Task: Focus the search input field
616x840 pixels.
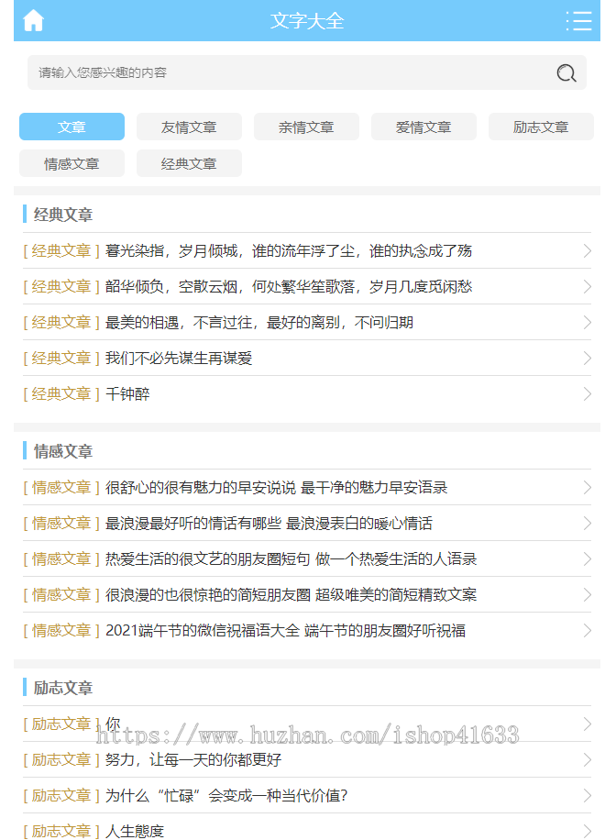Action: click(307, 72)
